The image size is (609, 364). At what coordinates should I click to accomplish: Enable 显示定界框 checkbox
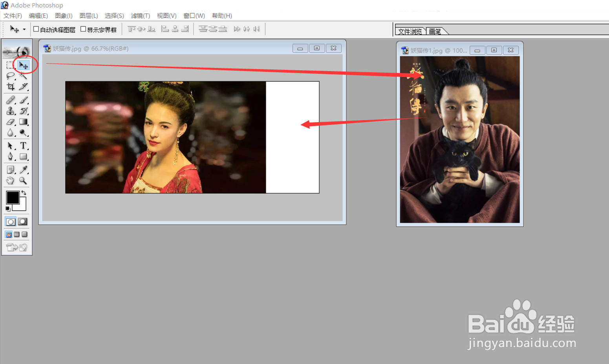pyautogui.click(x=83, y=29)
